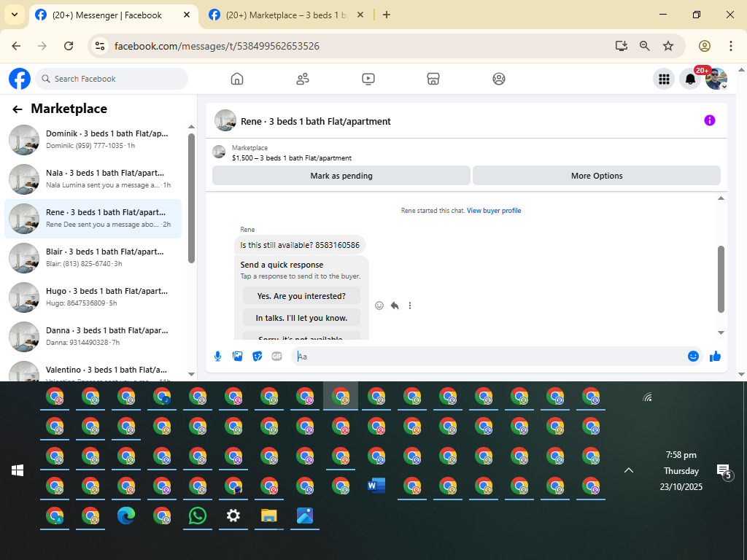Image resolution: width=747 pixels, height=560 pixels.
Task: View site information icon in address bar
Action: pos(99,46)
